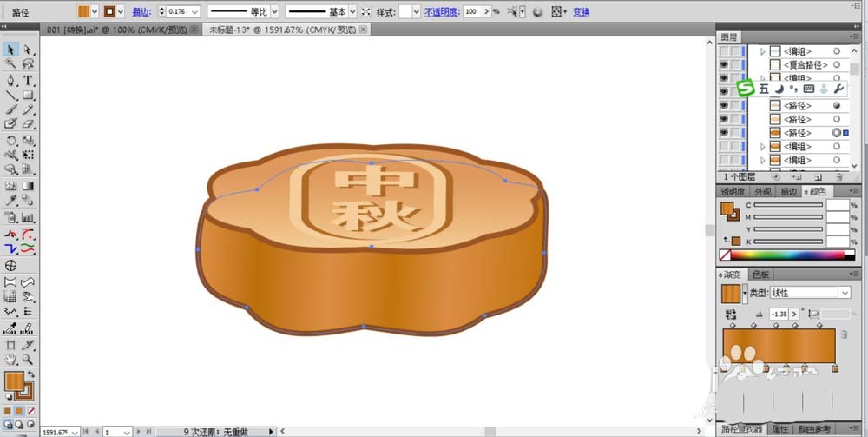Image resolution: width=868 pixels, height=437 pixels.
Task: Select the Rotate tool
Action: coord(10,141)
